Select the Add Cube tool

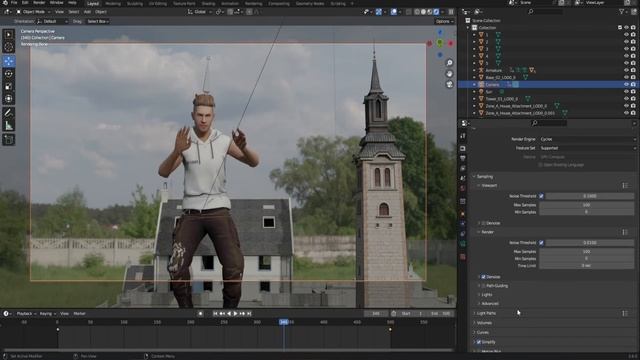click(x=9, y=140)
